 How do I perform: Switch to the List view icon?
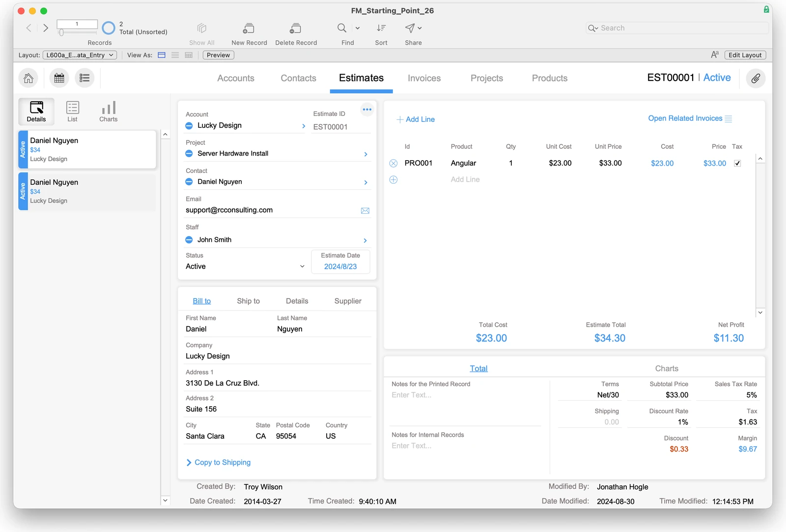[73, 112]
